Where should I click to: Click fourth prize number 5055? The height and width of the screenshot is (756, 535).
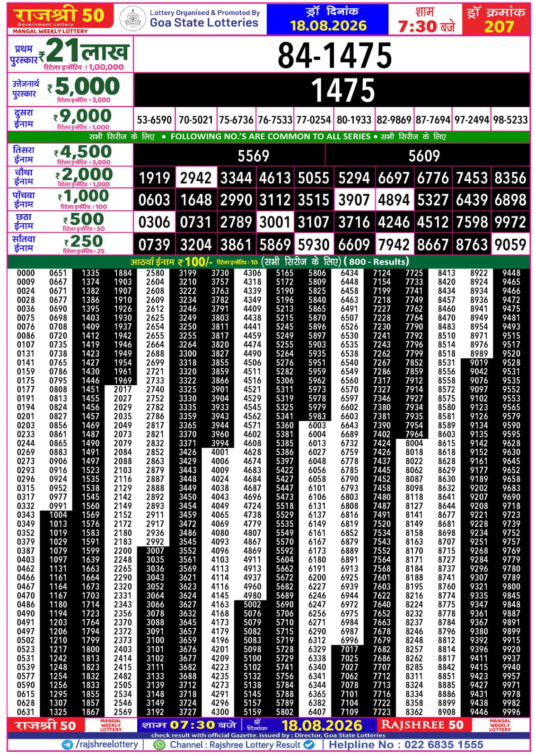click(x=313, y=178)
